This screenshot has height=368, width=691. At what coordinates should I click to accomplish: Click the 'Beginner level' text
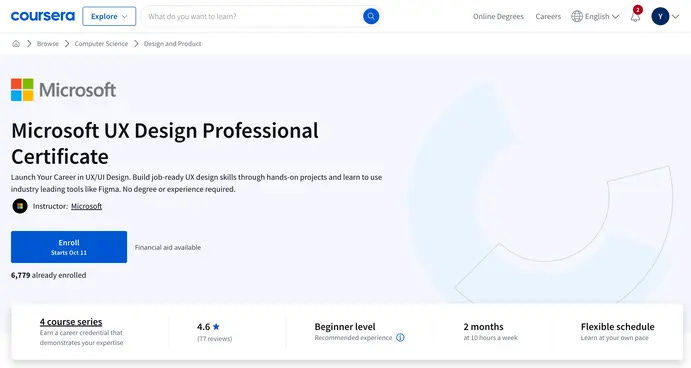pos(345,327)
